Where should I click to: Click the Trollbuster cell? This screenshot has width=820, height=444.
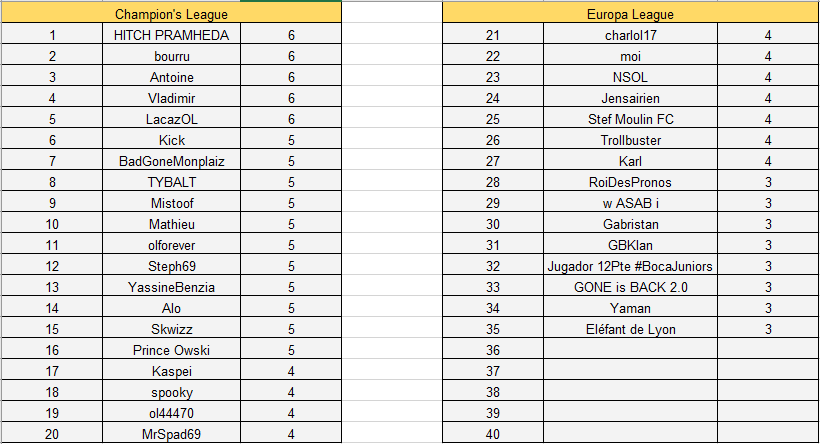(x=631, y=141)
